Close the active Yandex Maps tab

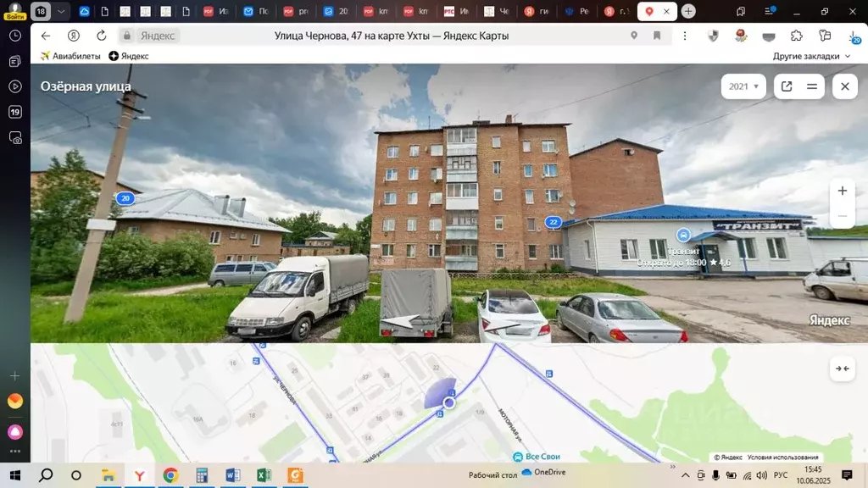tap(666, 11)
